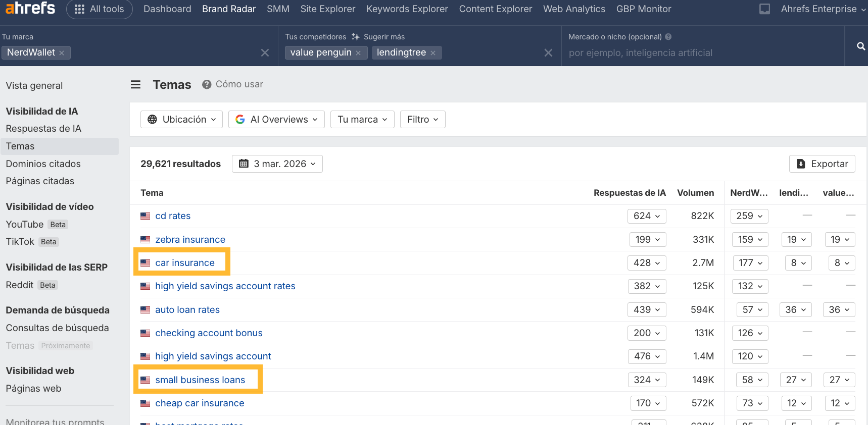Click the search magnifier icon
This screenshot has height=425, width=868.
[861, 46]
